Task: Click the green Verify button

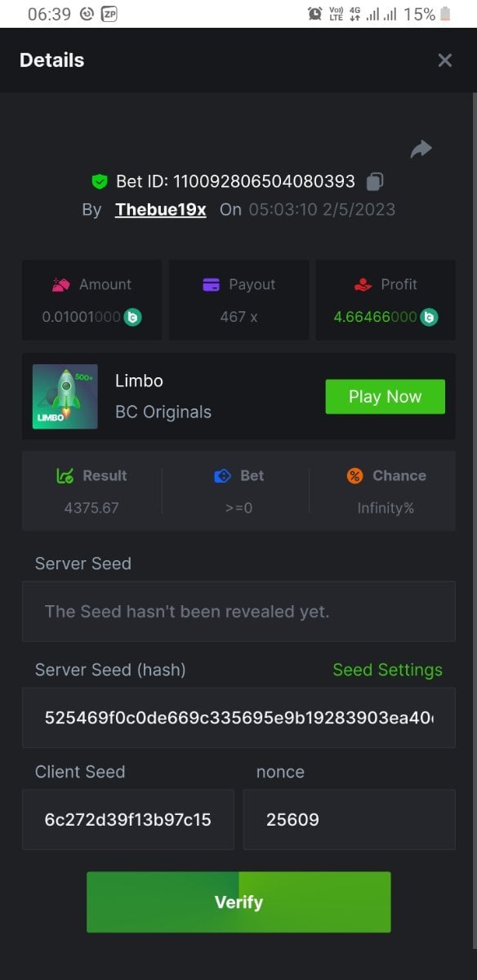Action: (x=238, y=902)
